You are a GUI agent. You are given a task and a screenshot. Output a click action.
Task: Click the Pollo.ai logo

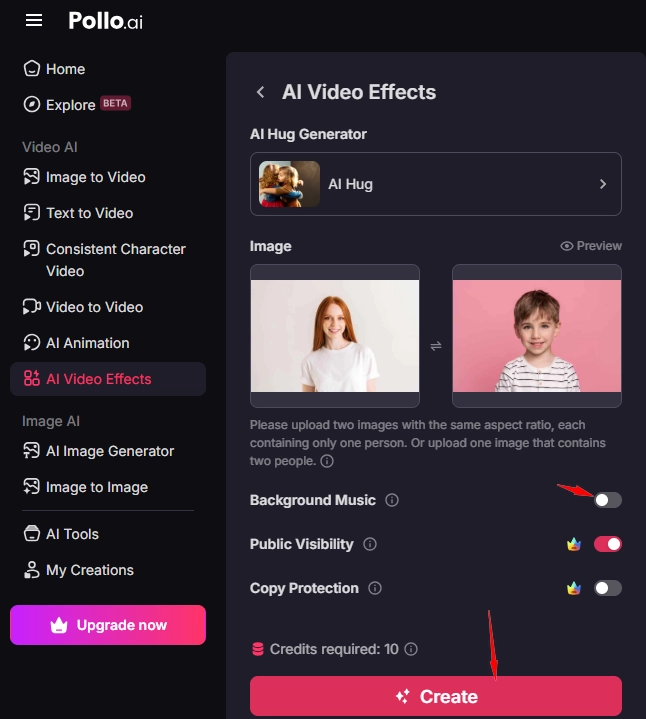[105, 21]
